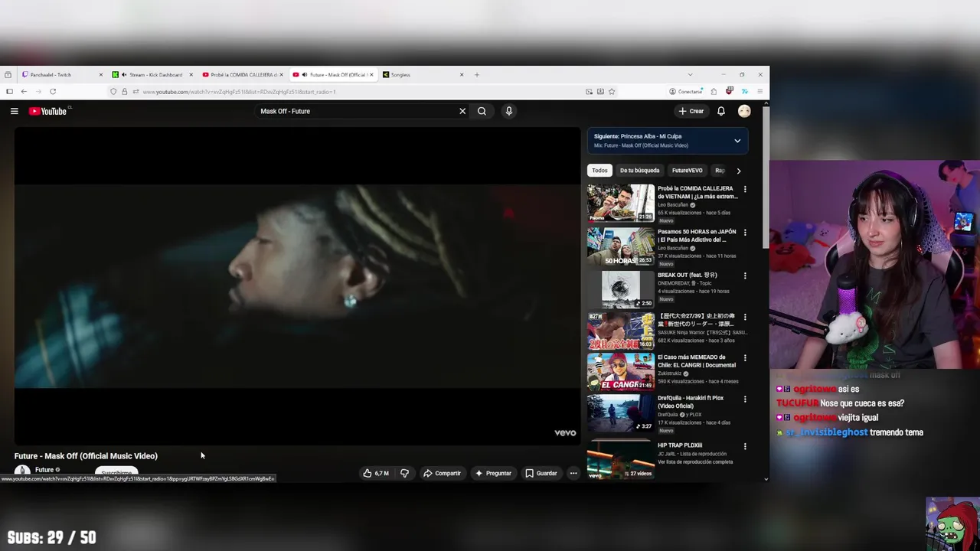Image resolution: width=980 pixels, height=551 pixels.
Task: Open the account avatar menu
Action: [744, 111]
